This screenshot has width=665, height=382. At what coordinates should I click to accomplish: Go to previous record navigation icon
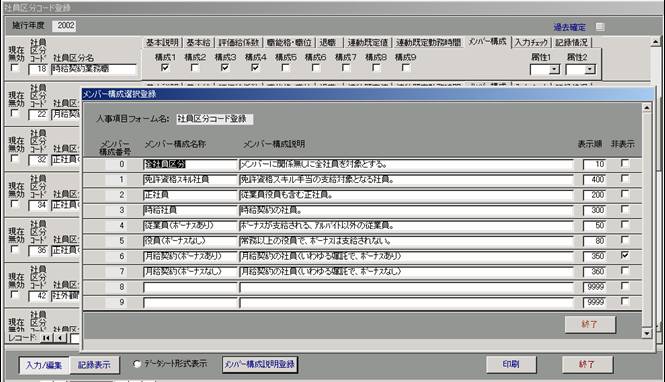(x=61, y=338)
